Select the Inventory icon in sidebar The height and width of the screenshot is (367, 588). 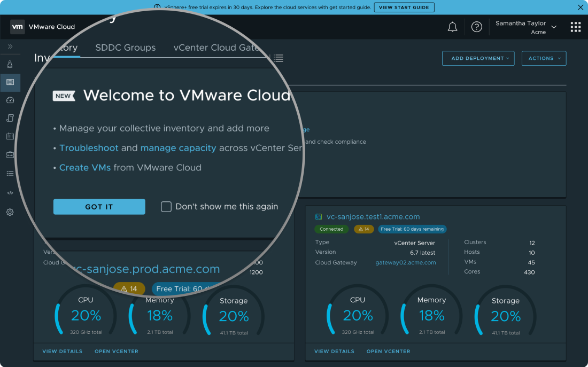tap(10, 82)
